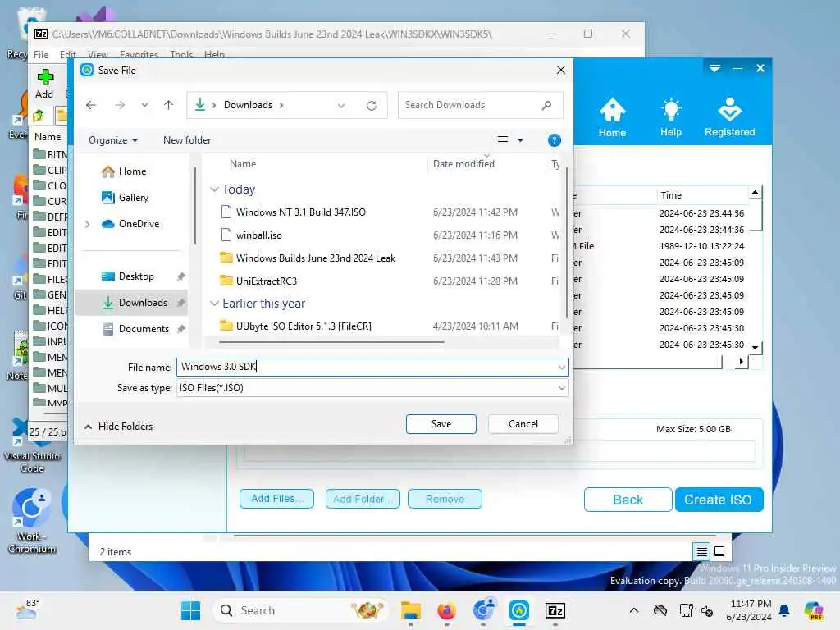Open File Explorer from taskbar
840x630 pixels.
pos(410,610)
